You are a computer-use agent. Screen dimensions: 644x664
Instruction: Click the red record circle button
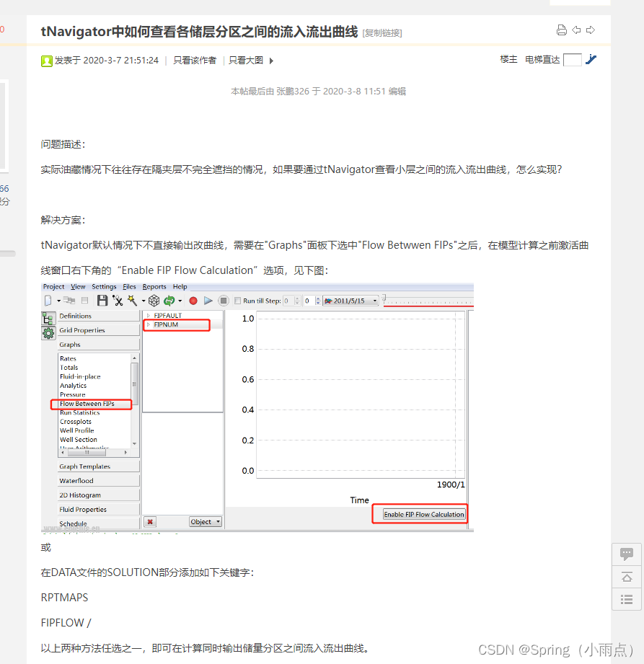tap(193, 301)
